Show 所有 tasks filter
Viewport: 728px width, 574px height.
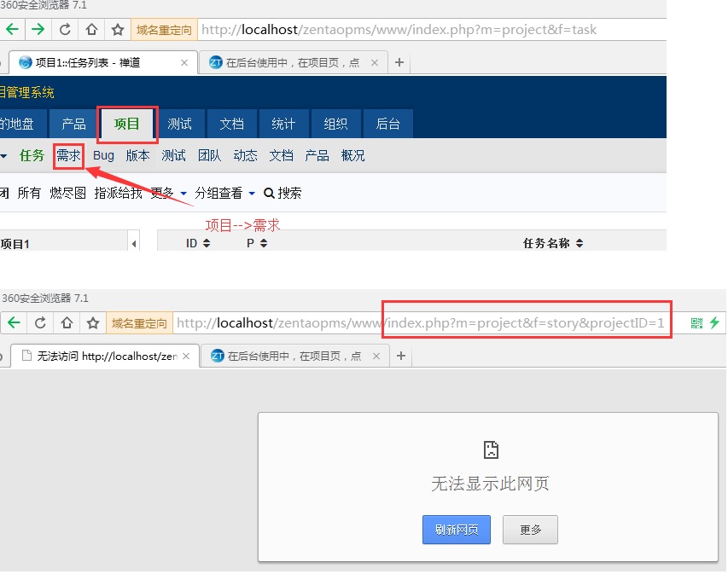[x=29, y=193]
